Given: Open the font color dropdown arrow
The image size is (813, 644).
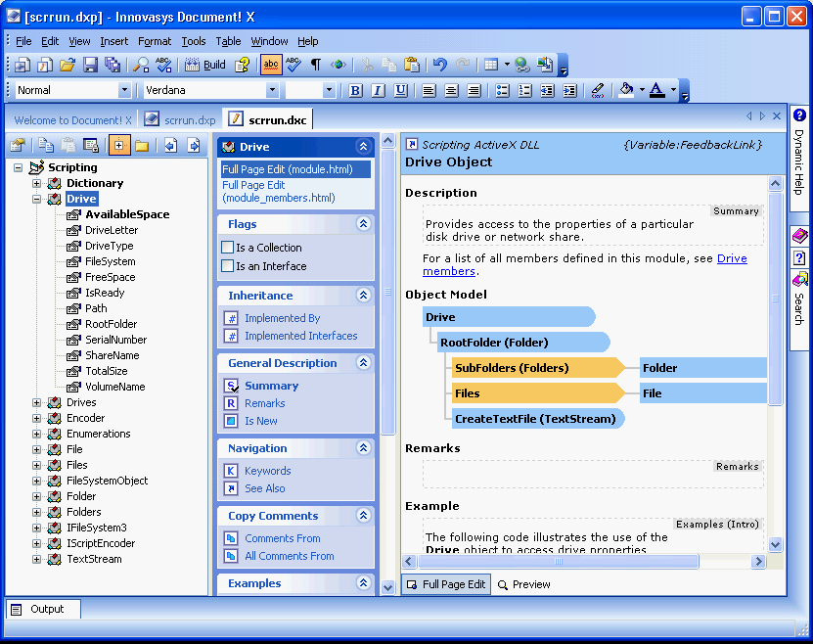Looking at the screenshot, I should pyautogui.click(x=673, y=90).
